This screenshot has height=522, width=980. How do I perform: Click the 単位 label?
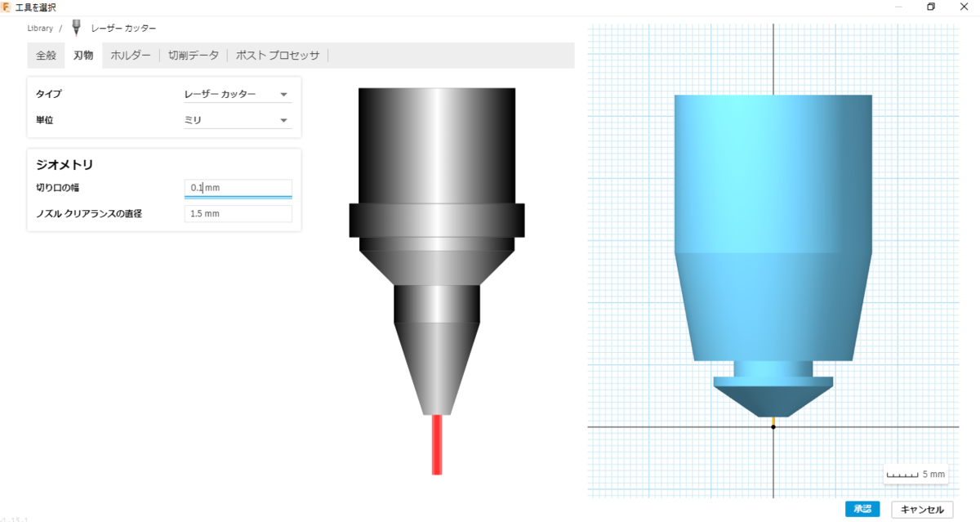pos(45,120)
